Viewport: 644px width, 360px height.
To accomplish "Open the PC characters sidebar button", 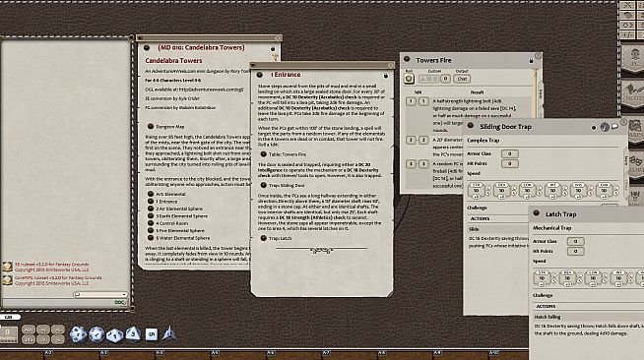I will [634, 59].
